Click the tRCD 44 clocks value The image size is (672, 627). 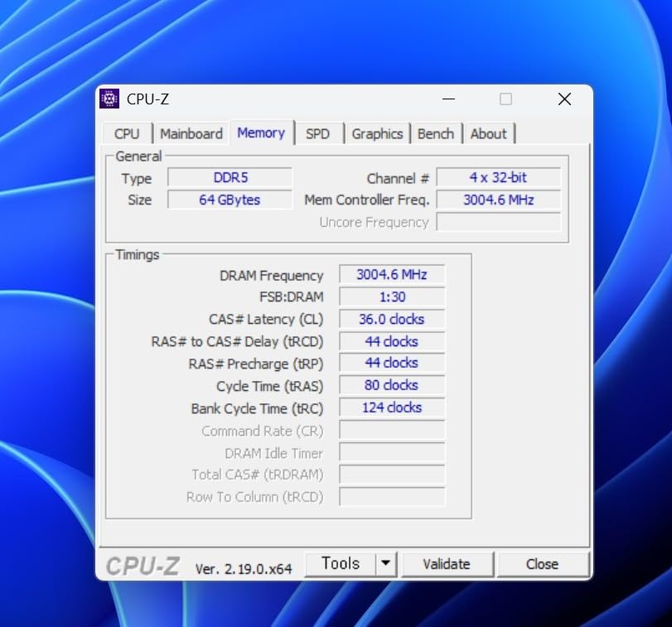[x=392, y=341]
